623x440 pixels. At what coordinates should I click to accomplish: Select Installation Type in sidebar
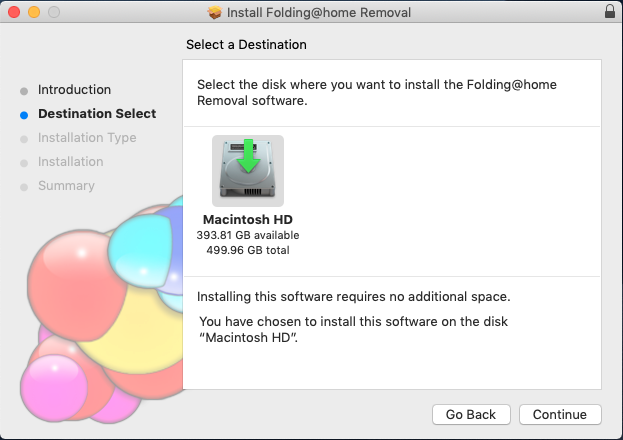coord(87,138)
